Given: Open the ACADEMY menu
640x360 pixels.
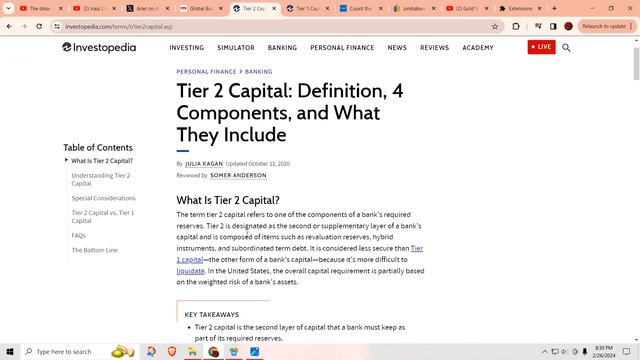Looking at the screenshot, I should pos(478,48).
